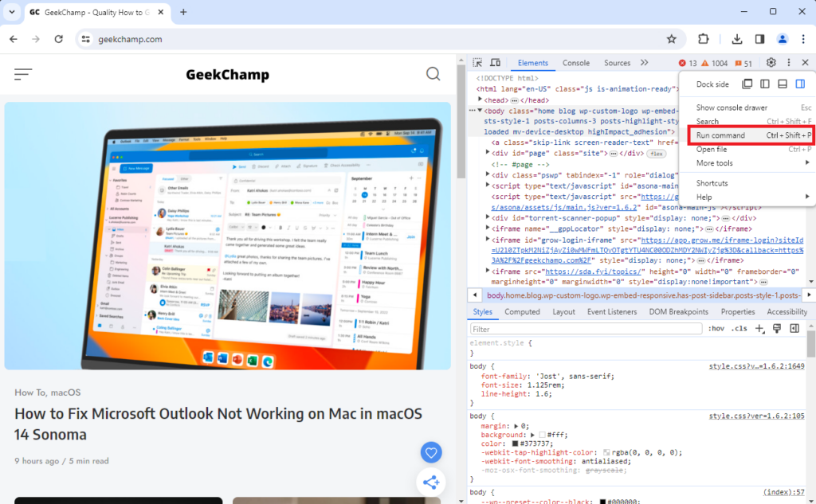816x504 pixels.
Task: Click the Styles filter input field
Action: tap(586, 329)
